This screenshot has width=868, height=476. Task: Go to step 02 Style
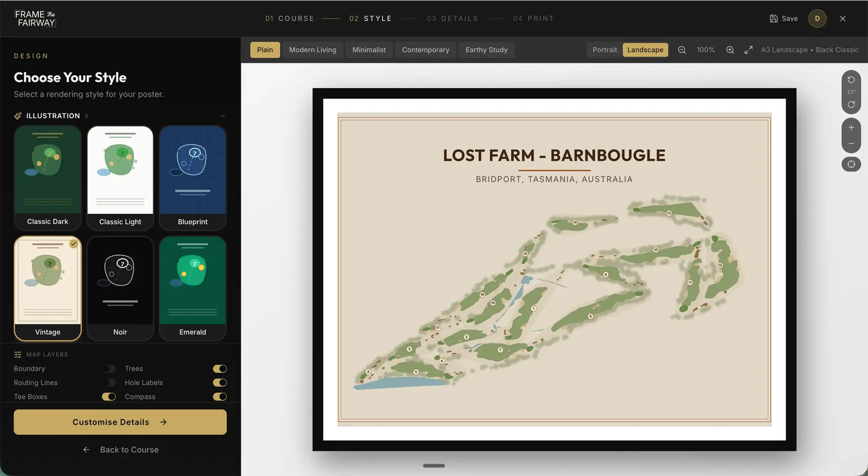371,19
